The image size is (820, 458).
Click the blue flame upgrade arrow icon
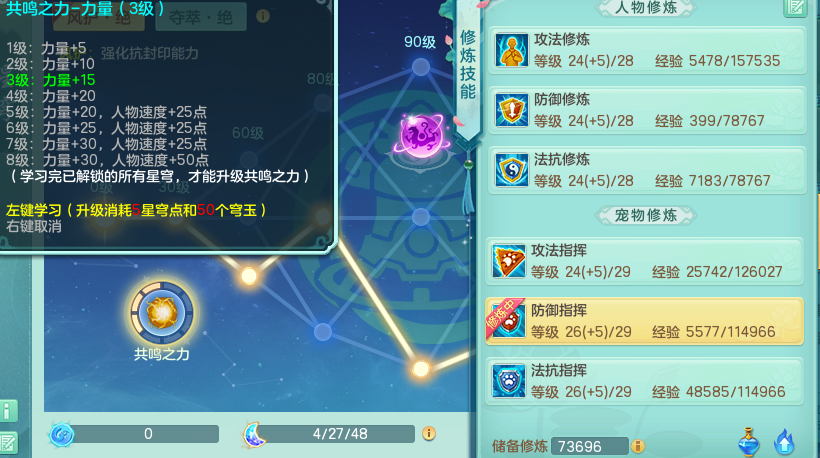[x=784, y=442]
